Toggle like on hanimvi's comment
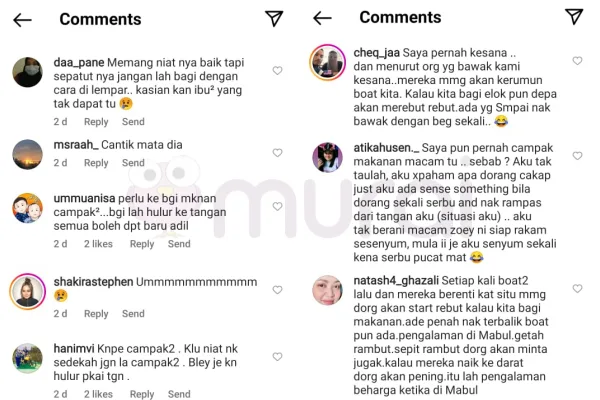This screenshot has height=400, width=600. point(277,356)
